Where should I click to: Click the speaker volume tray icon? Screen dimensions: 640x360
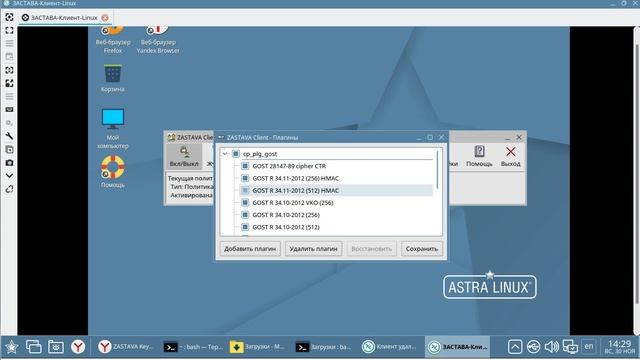pos(551,347)
